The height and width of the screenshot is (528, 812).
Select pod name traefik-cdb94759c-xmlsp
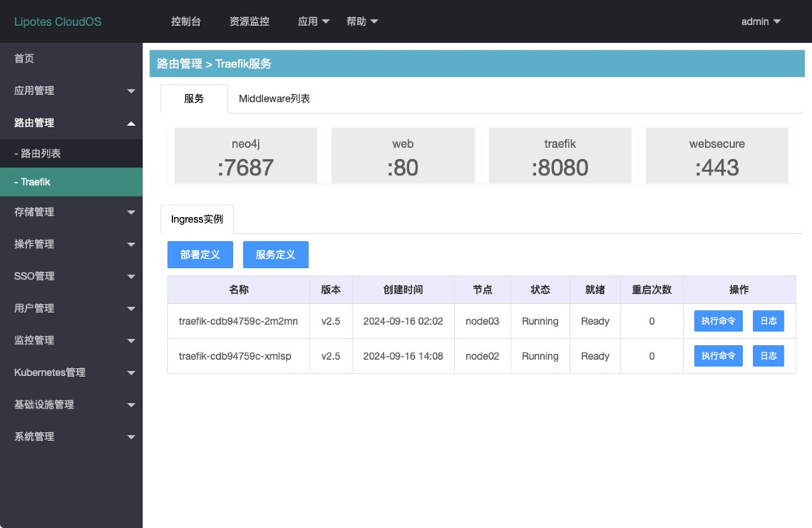coord(235,357)
